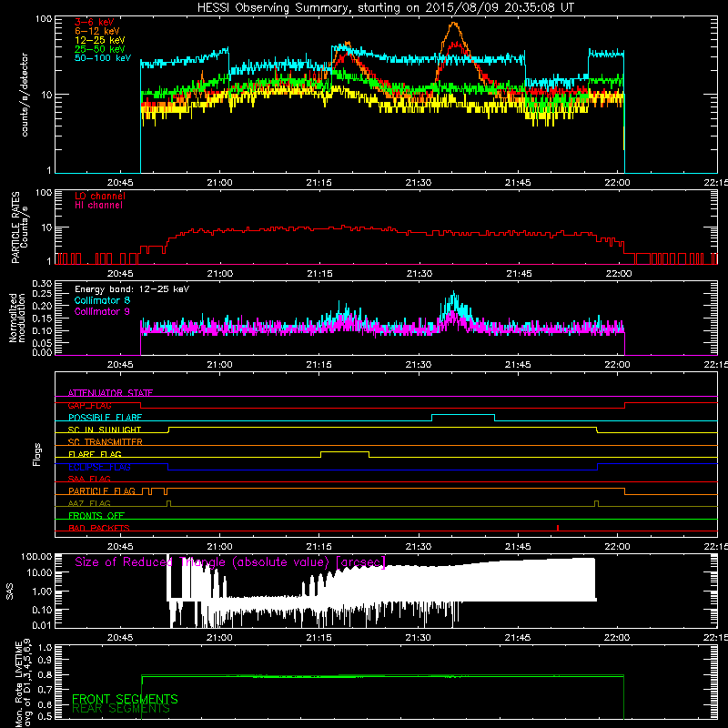Click the REAR SEGMENTS legend label
This screenshot has width=728, height=728.
(121, 709)
